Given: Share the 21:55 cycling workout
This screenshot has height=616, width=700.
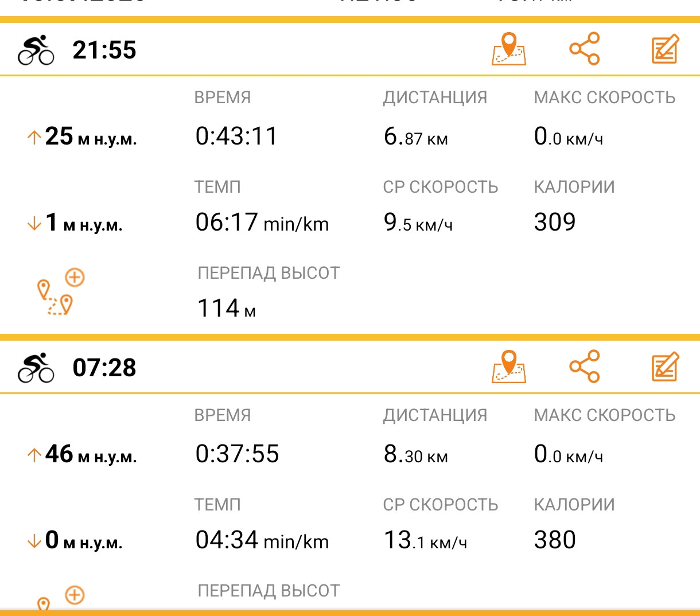Looking at the screenshot, I should coord(584,49).
